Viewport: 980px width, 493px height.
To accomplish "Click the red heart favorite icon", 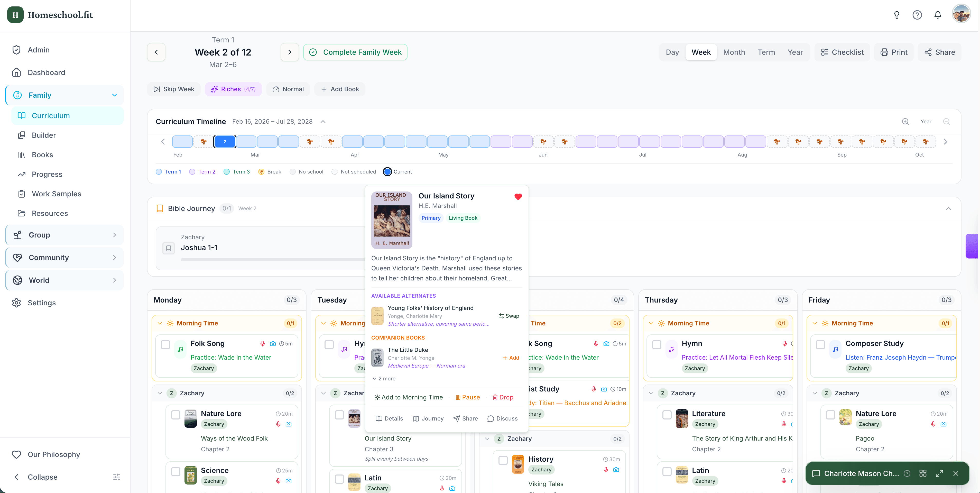I will (x=518, y=197).
